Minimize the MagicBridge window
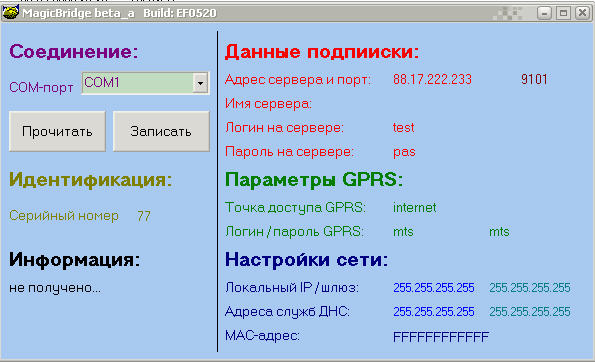This screenshot has height=362, width=595. [544, 13]
